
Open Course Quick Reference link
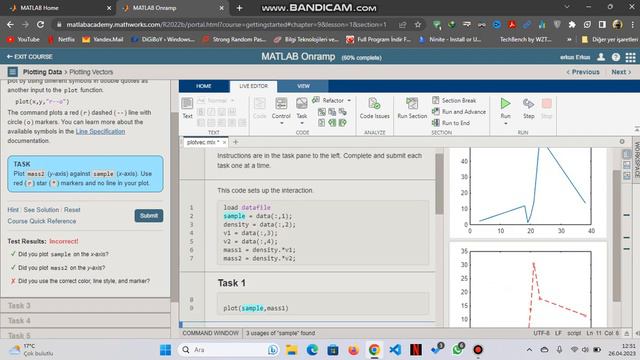42,221
